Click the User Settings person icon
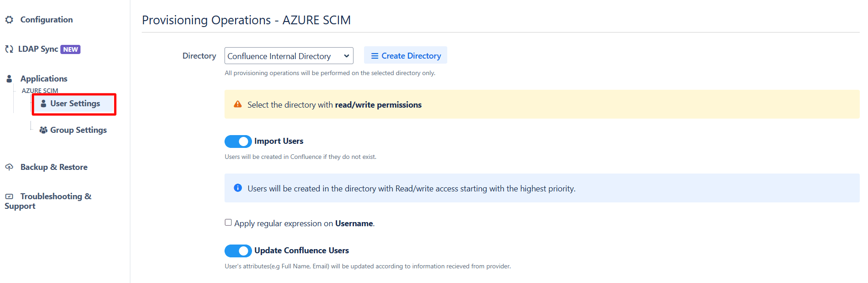 pos(43,103)
